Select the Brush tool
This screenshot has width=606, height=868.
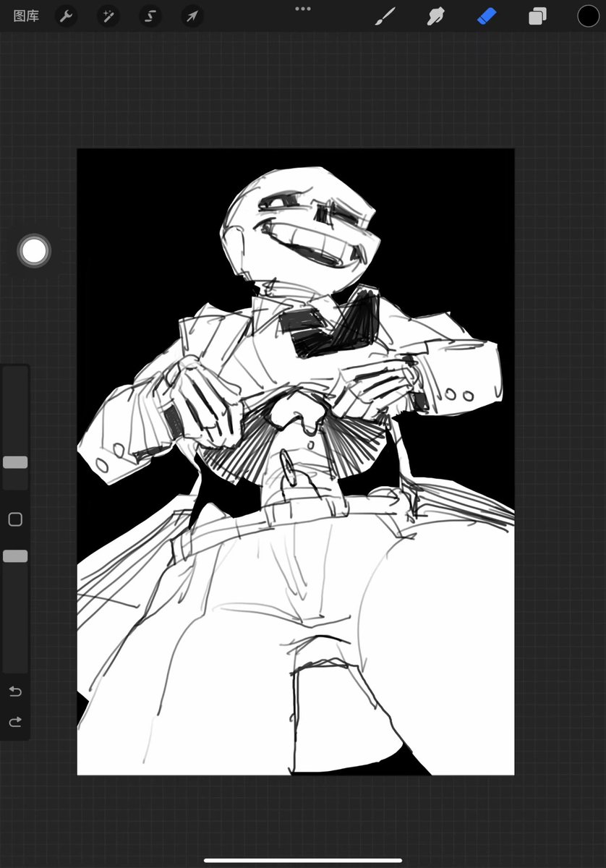pyautogui.click(x=385, y=16)
